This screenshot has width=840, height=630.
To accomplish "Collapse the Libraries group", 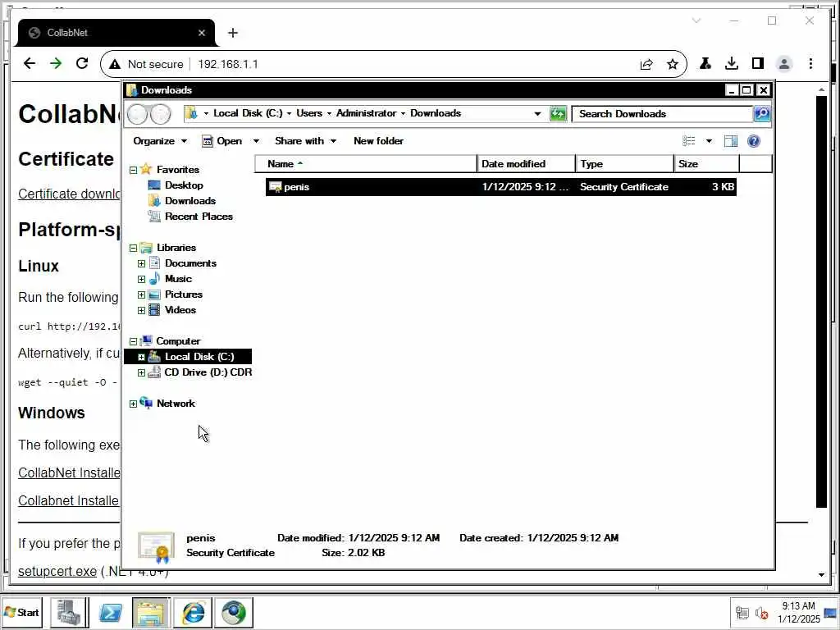I will point(134,248).
